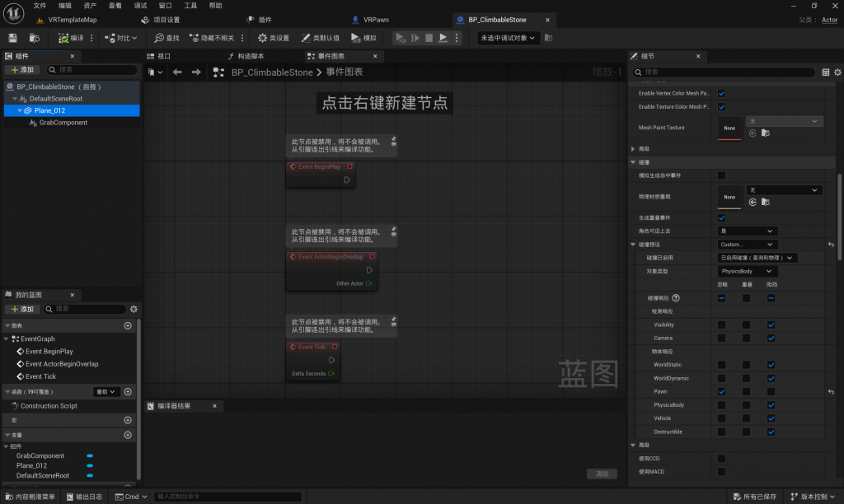This screenshot has height=504, width=844.
Task: Open the PhysicsBody object type dropdown
Action: [747, 271]
